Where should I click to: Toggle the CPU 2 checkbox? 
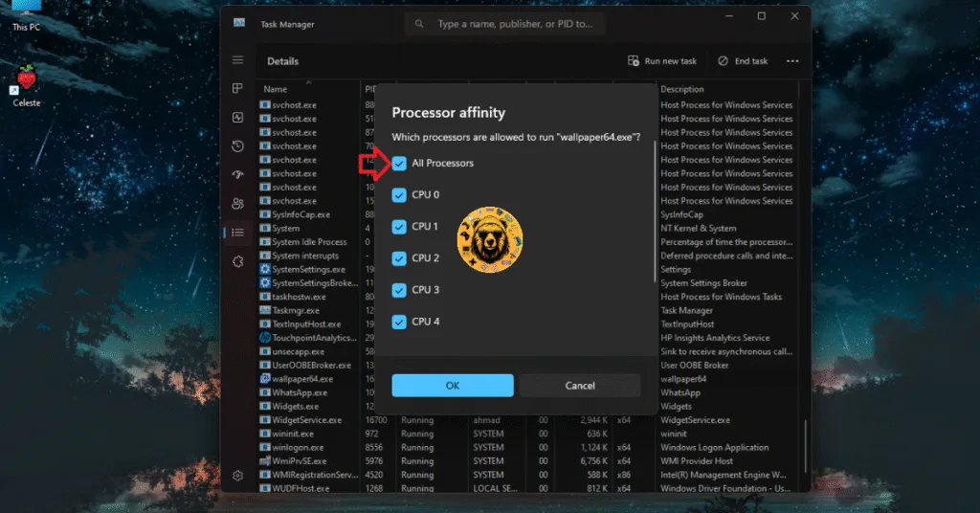399,258
